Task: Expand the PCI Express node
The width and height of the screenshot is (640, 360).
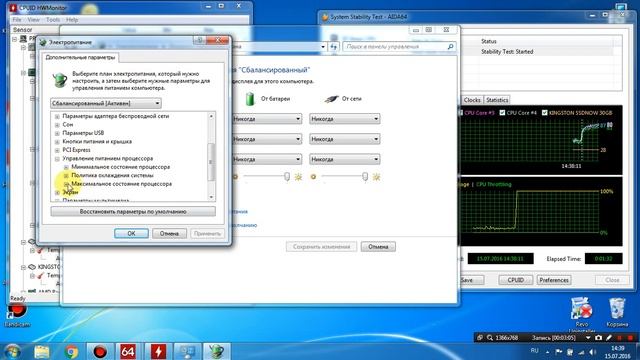Action: [x=57, y=150]
